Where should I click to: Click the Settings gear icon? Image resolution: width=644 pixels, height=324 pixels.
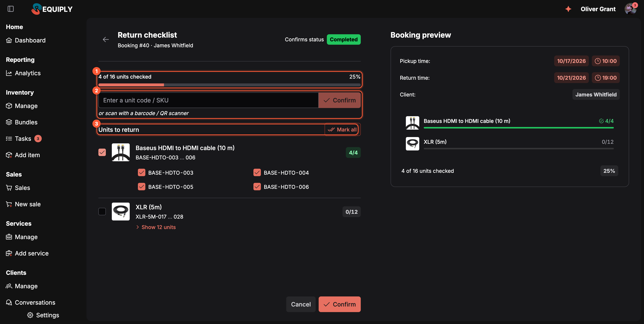(x=30, y=315)
